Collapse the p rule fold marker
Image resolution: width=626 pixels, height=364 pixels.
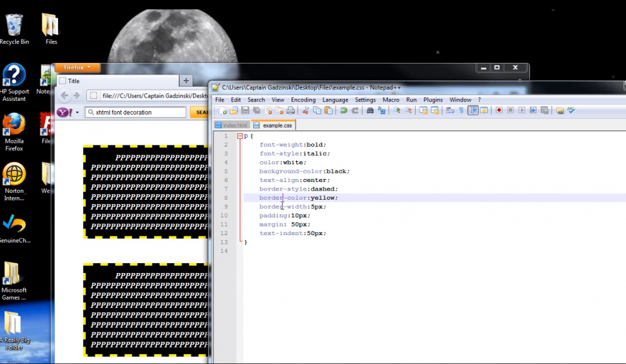(240, 136)
